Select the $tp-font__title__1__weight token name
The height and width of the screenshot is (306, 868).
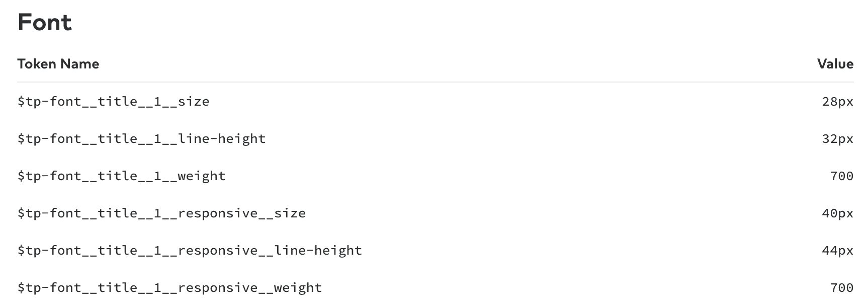click(x=121, y=176)
